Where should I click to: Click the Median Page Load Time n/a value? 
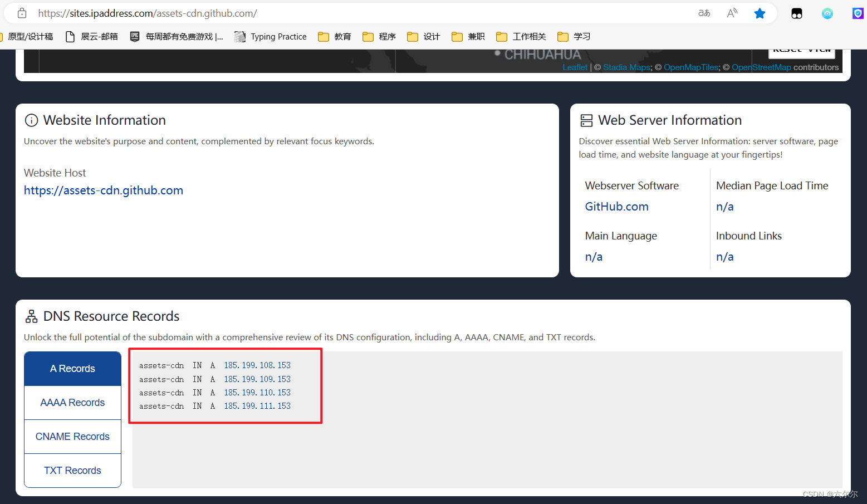coord(724,207)
